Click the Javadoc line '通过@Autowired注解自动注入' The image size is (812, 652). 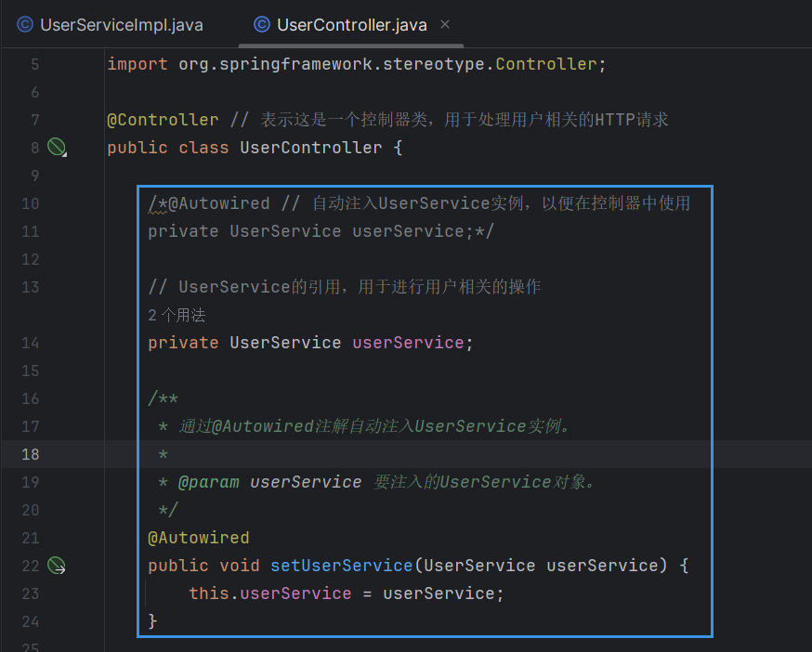click(375, 426)
